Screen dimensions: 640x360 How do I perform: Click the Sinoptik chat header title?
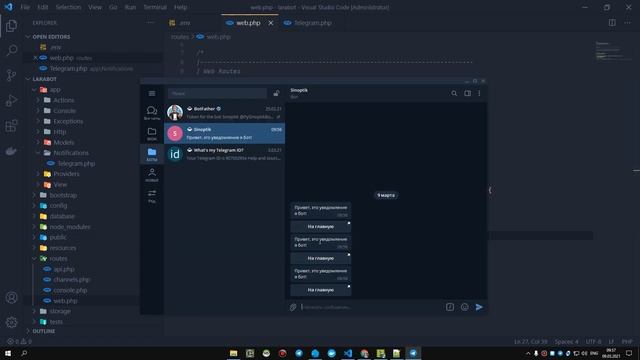click(299, 90)
